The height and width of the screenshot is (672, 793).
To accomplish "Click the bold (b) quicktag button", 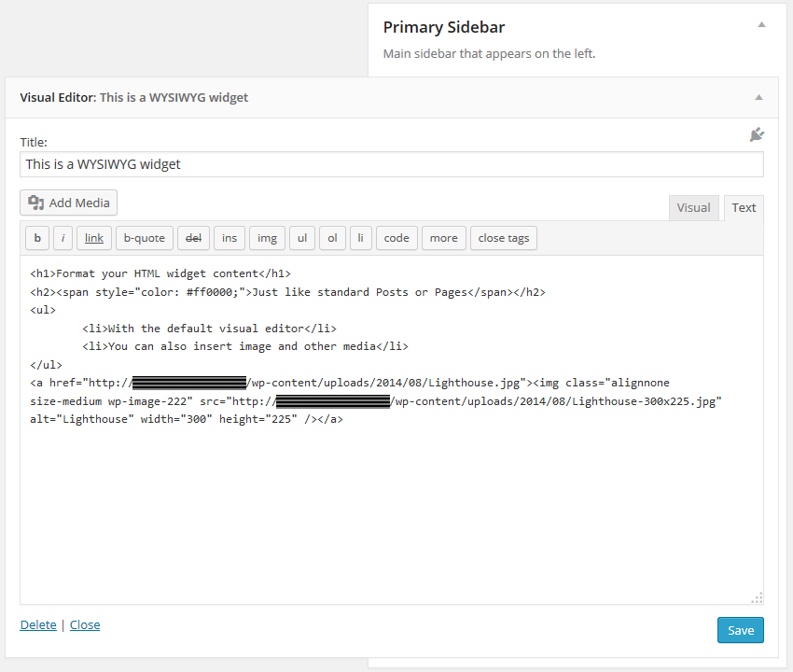I will 37,238.
